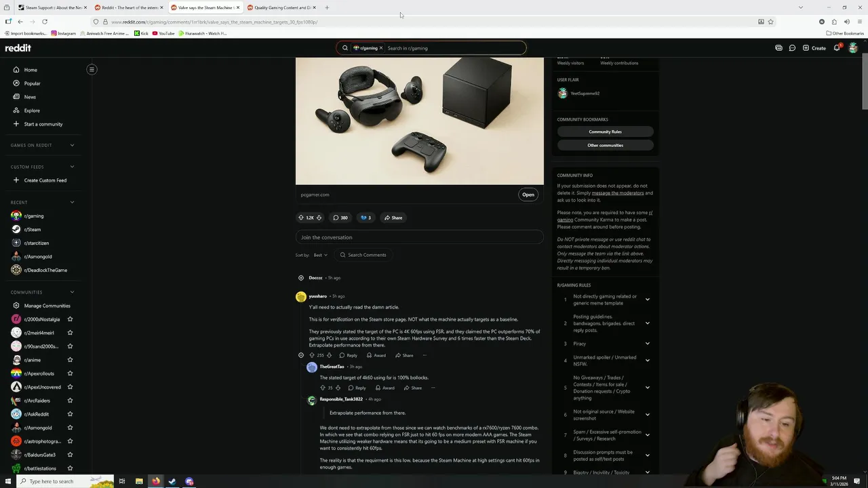Viewport: 868px width, 488px height.
Task: Toggle favorite star for r/2000sNostalgia
Action: [x=70, y=319]
